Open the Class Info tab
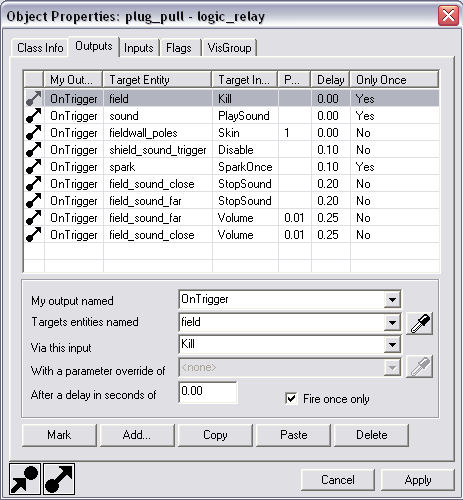This screenshot has width=463, height=500. [x=40, y=48]
